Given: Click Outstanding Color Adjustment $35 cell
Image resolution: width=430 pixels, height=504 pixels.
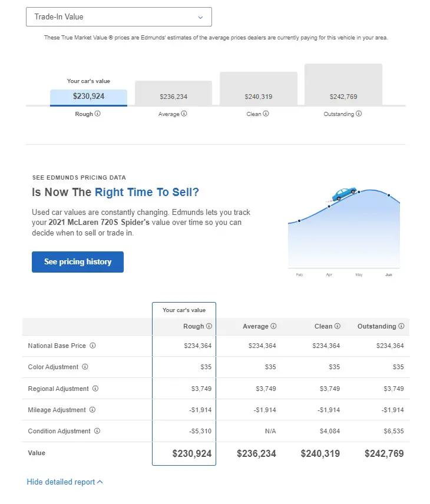Looking at the screenshot, I should coord(398,367).
